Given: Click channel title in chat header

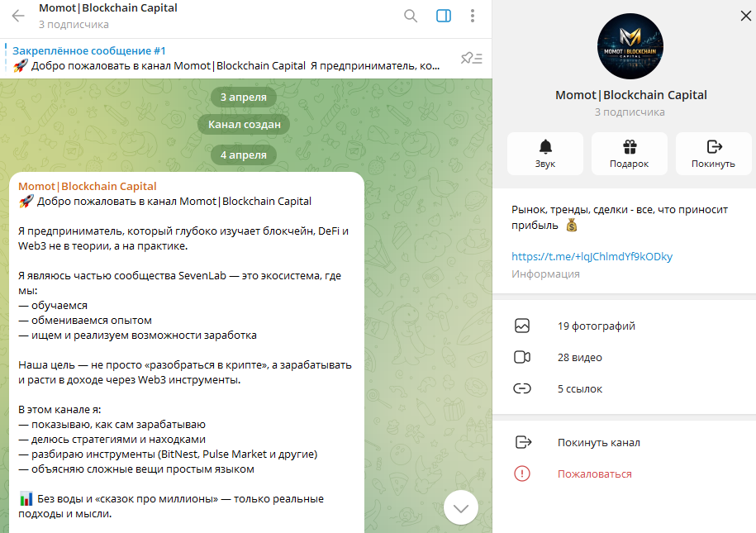Looking at the screenshot, I should click(108, 7).
